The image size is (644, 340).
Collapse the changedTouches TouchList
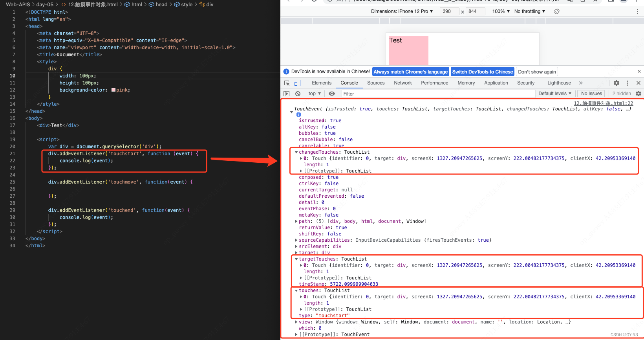click(296, 152)
